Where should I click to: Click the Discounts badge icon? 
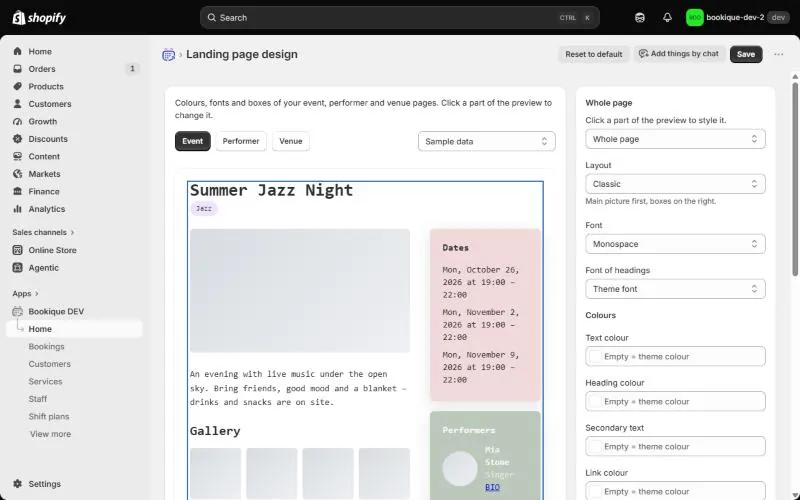tap(17, 139)
